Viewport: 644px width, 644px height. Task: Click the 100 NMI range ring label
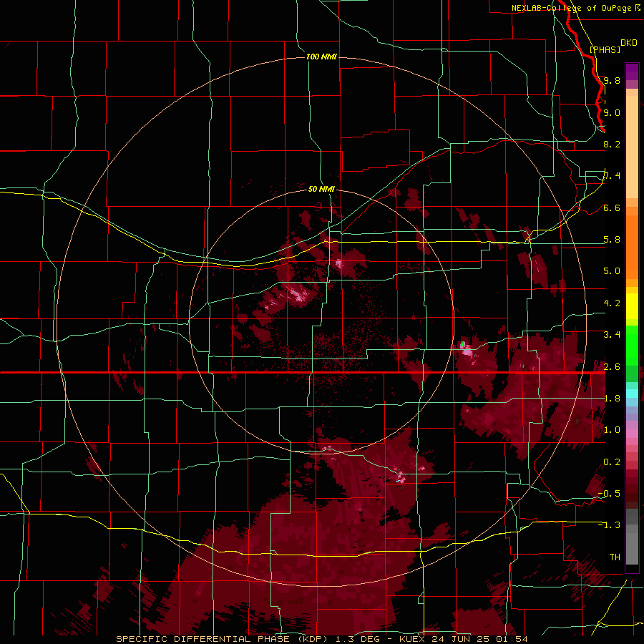pyautogui.click(x=321, y=57)
